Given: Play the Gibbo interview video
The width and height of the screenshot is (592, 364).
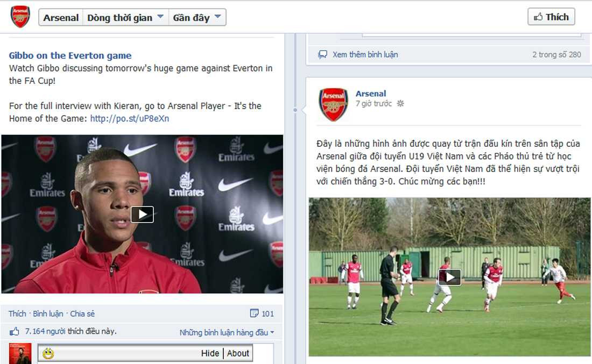Looking at the screenshot, I should point(142,214).
